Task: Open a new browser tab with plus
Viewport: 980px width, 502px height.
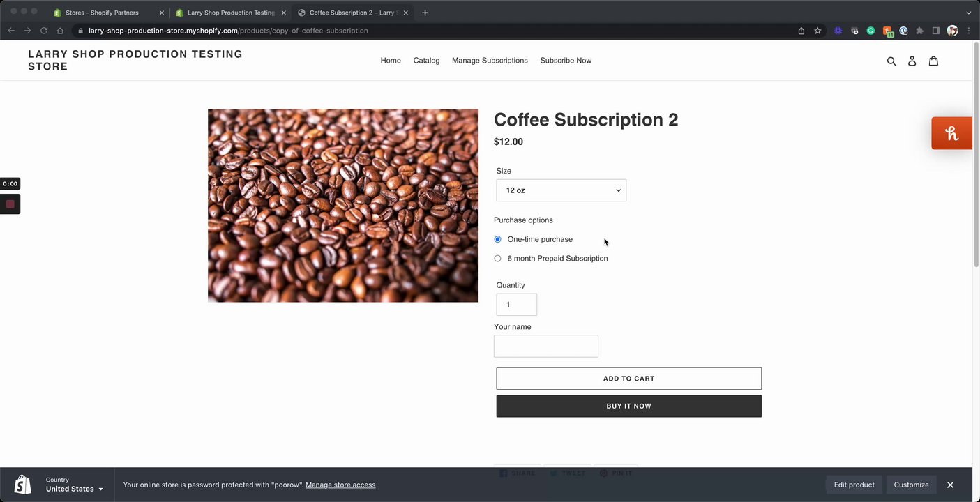Action: click(x=425, y=13)
